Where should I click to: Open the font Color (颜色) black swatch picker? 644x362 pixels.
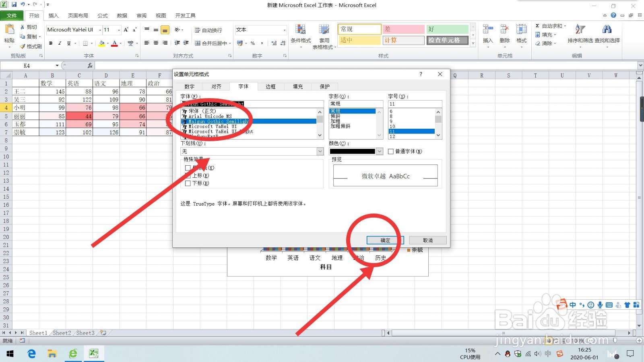click(x=356, y=151)
